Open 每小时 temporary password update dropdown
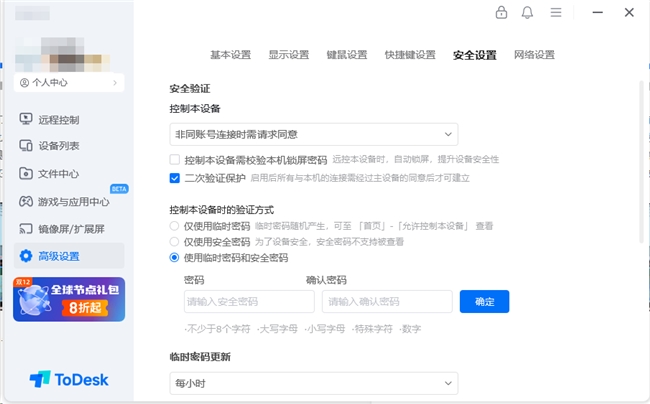650x404 pixels. tap(313, 383)
